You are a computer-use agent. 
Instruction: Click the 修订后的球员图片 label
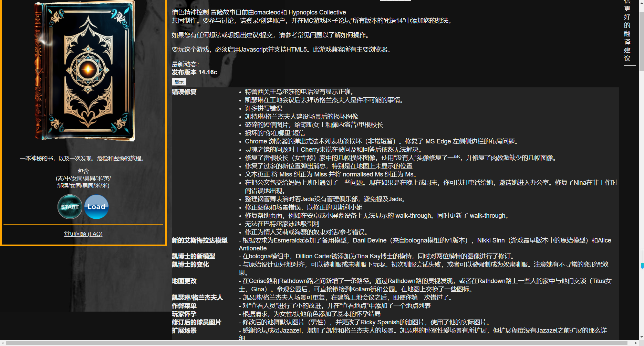click(x=197, y=322)
